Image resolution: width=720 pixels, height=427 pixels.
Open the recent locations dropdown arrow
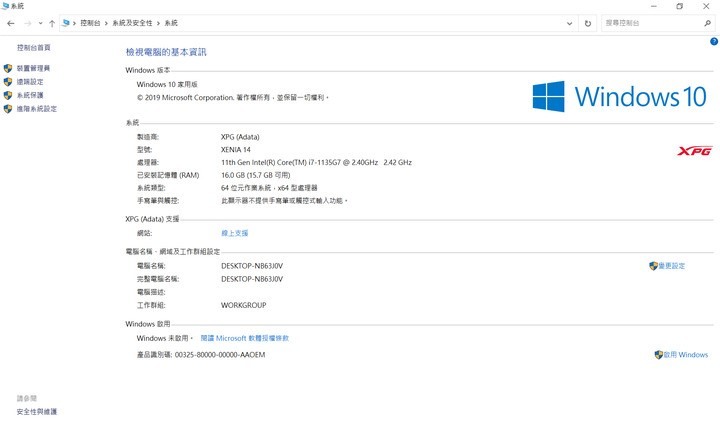(x=40, y=23)
